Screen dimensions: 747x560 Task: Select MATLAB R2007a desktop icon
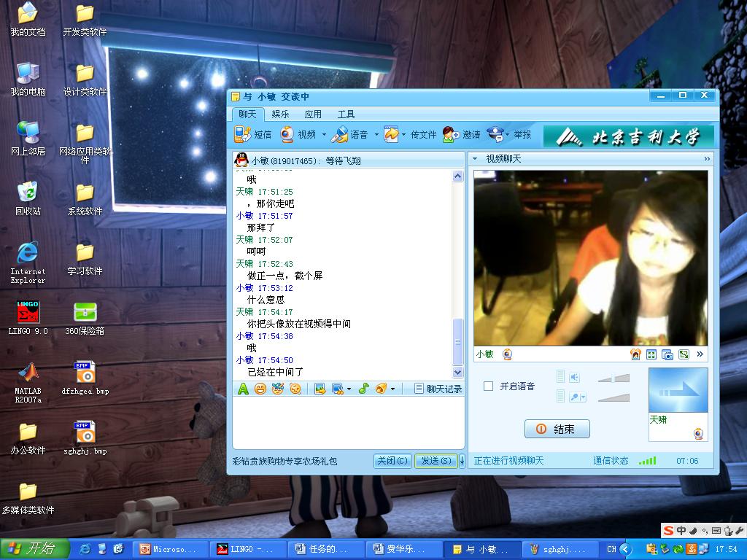click(x=28, y=382)
